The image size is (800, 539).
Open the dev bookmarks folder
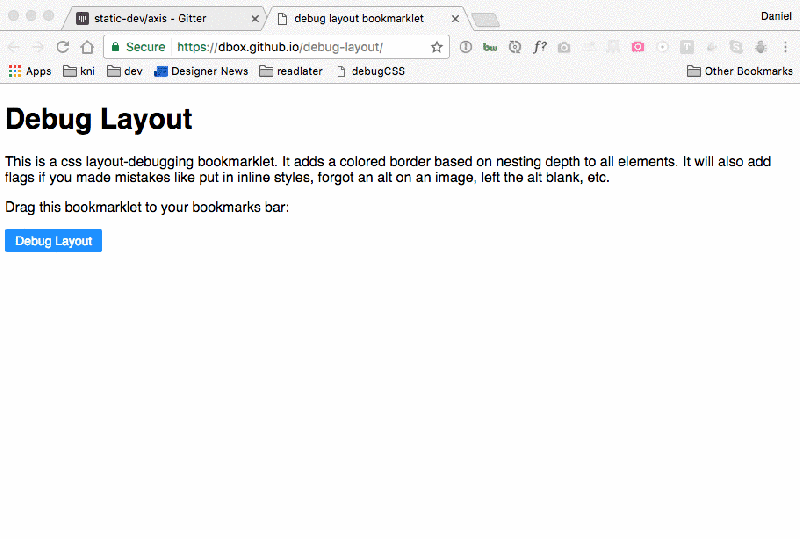pyautogui.click(x=124, y=71)
